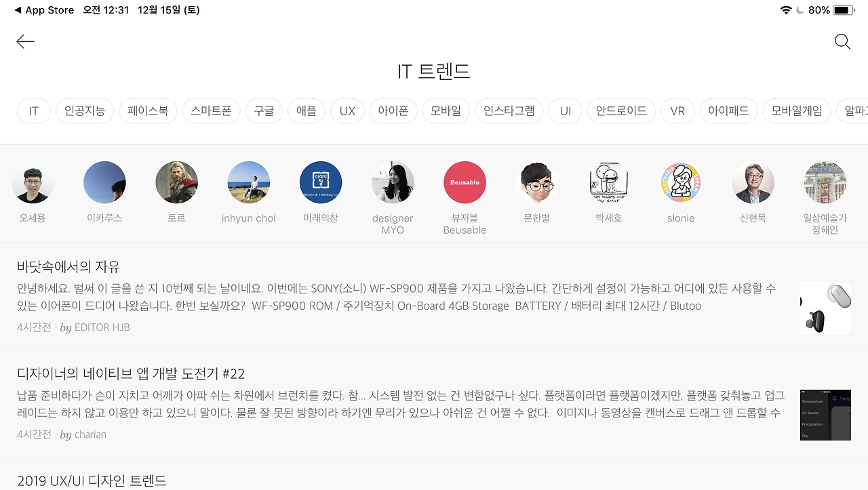The width and height of the screenshot is (868, 490).
Task: Tap the dark app-screen article thumbnail
Action: tap(825, 415)
